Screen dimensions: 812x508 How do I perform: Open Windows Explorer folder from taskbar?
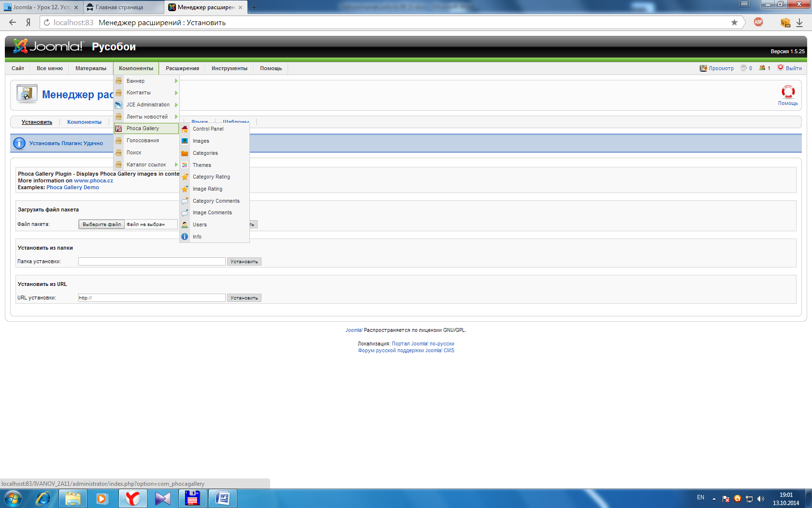click(73, 498)
